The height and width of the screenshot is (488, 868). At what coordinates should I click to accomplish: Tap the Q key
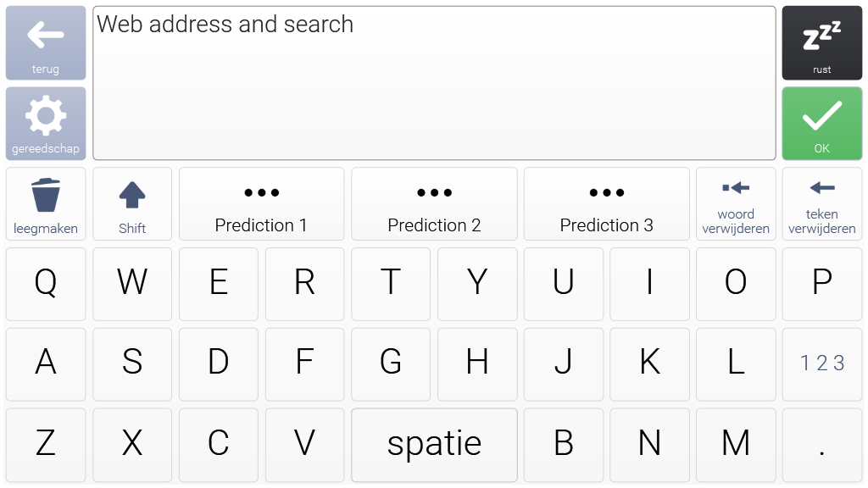coord(46,284)
